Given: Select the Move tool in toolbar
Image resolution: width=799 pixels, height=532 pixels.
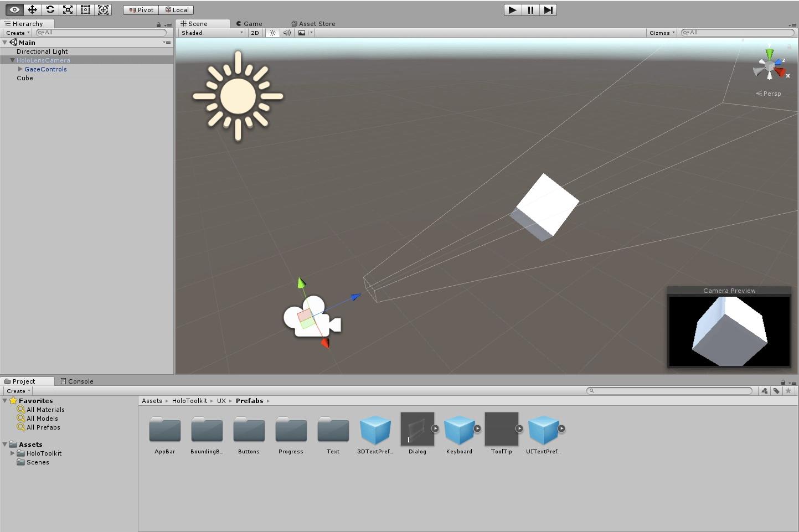Looking at the screenshot, I should tap(32, 9).
